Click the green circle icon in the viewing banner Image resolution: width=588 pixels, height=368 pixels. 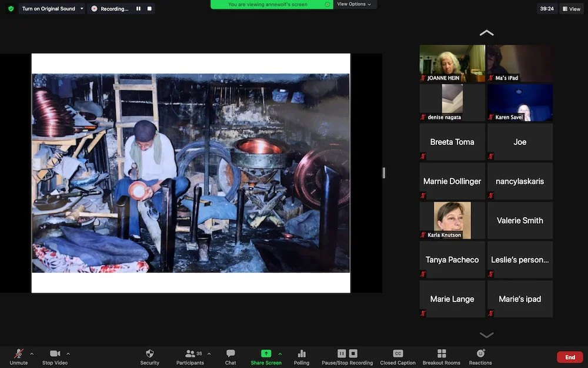(328, 5)
